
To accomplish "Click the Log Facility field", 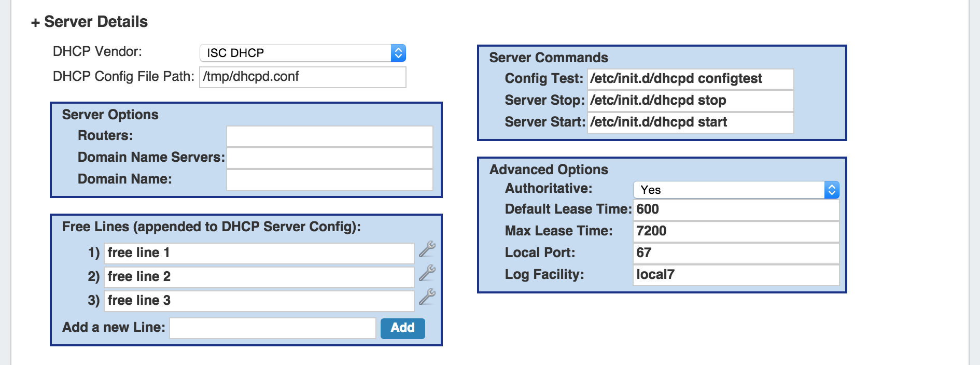I will click(x=736, y=275).
